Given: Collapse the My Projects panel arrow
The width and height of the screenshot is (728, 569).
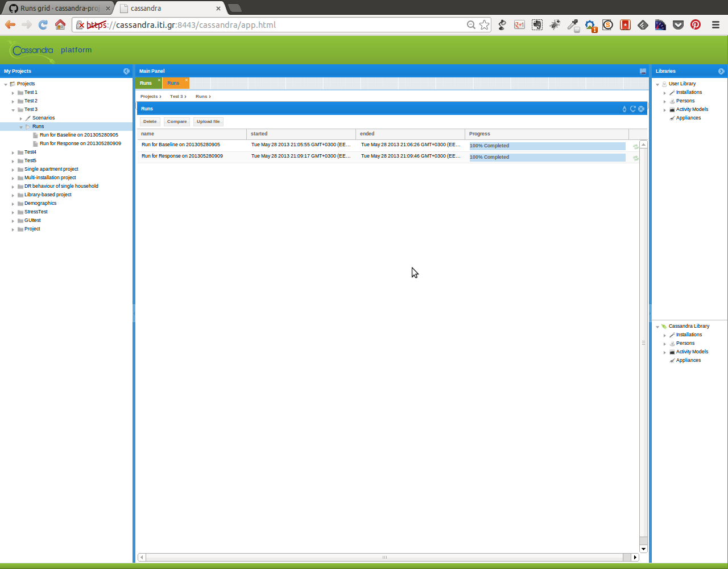Looking at the screenshot, I should pos(126,71).
